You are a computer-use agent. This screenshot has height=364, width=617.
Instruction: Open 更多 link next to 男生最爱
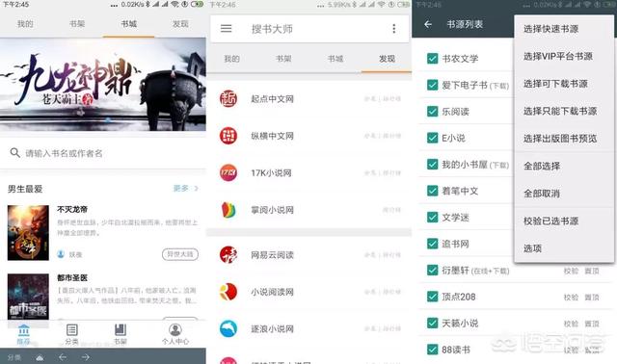pos(186,189)
